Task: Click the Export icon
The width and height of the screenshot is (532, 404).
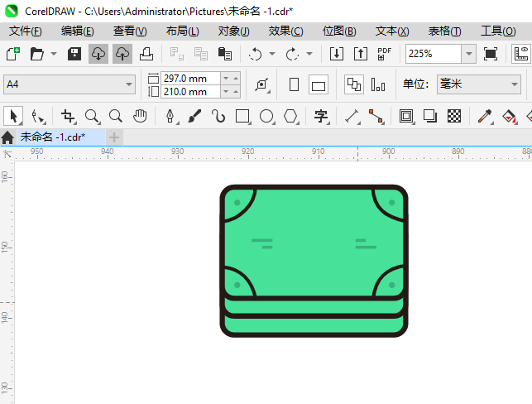Action: (x=361, y=54)
